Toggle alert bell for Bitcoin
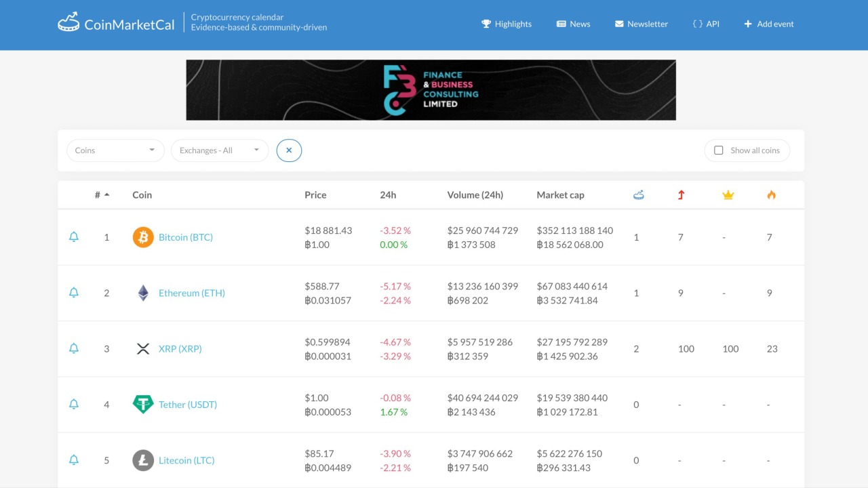The width and height of the screenshot is (868, 488). (74, 237)
